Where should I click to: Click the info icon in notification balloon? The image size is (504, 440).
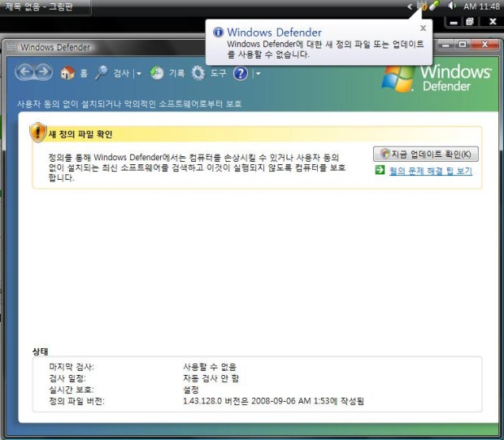tap(218, 33)
